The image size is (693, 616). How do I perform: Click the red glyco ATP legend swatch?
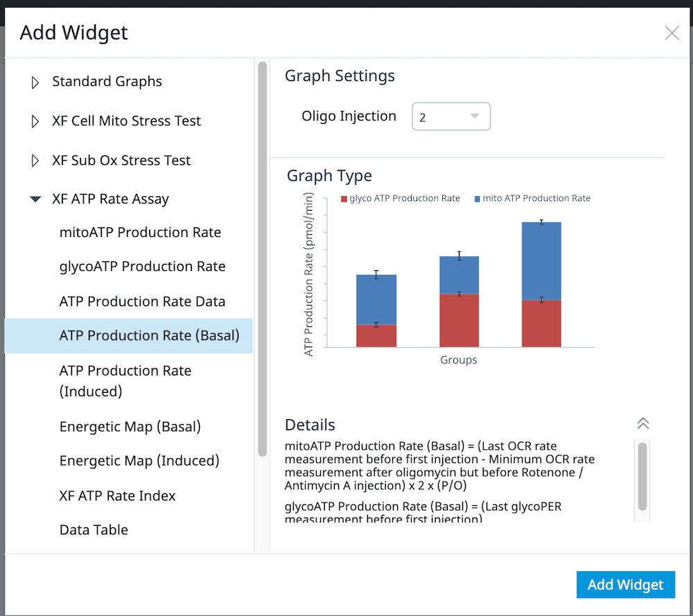[x=344, y=199]
